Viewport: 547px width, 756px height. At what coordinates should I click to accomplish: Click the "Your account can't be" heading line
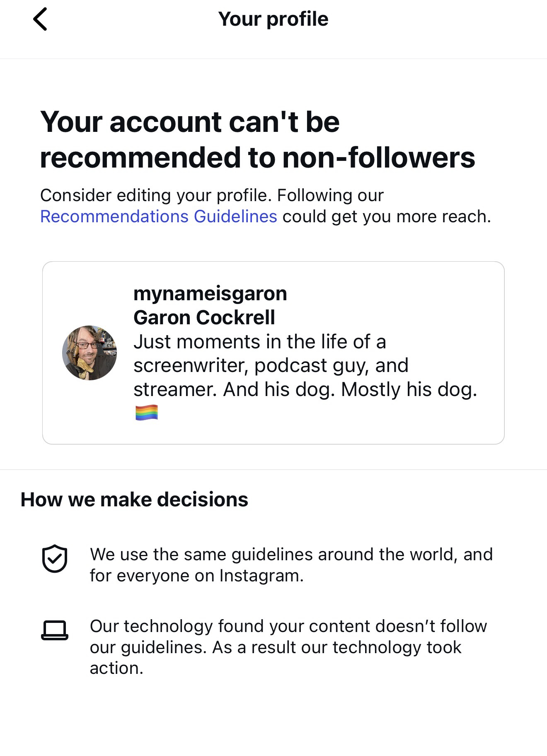pos(190,122)
